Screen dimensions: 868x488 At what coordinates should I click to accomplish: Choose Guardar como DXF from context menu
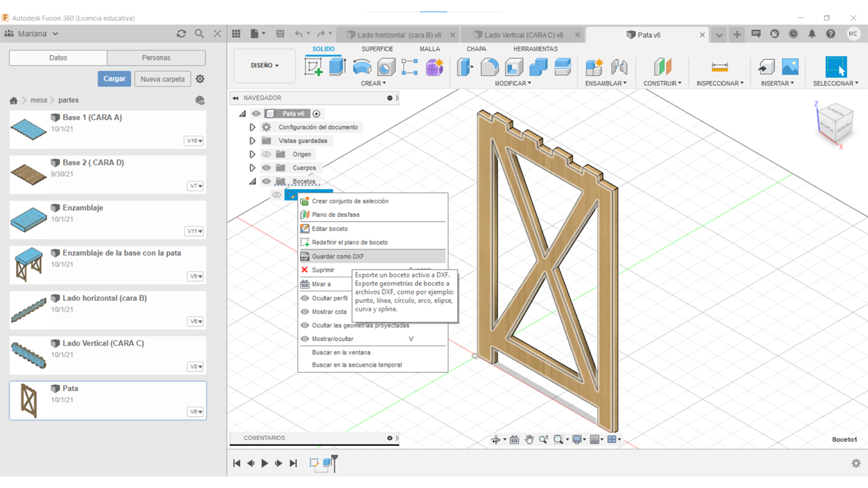tap(372, 257)
